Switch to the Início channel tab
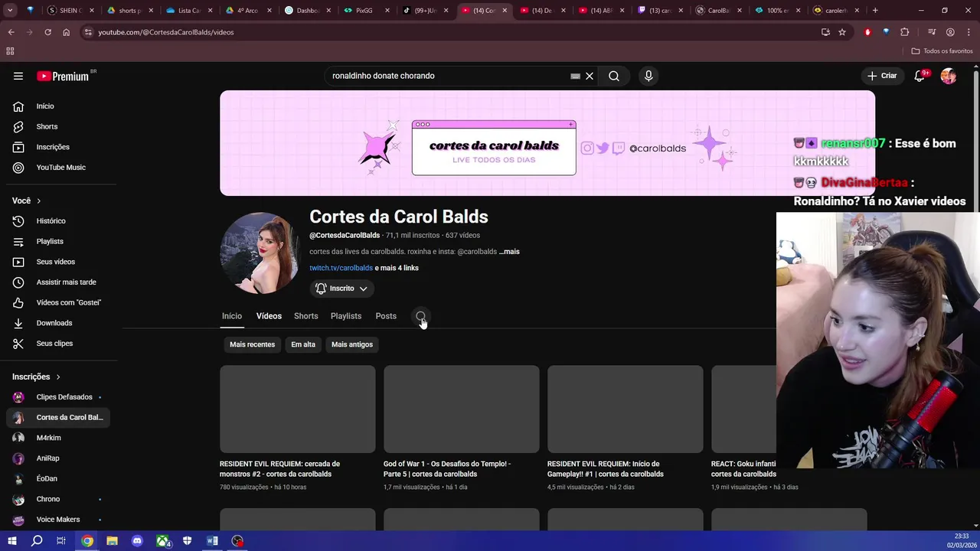The height and width of the screenshot is (551, 980). coord(232,316)
